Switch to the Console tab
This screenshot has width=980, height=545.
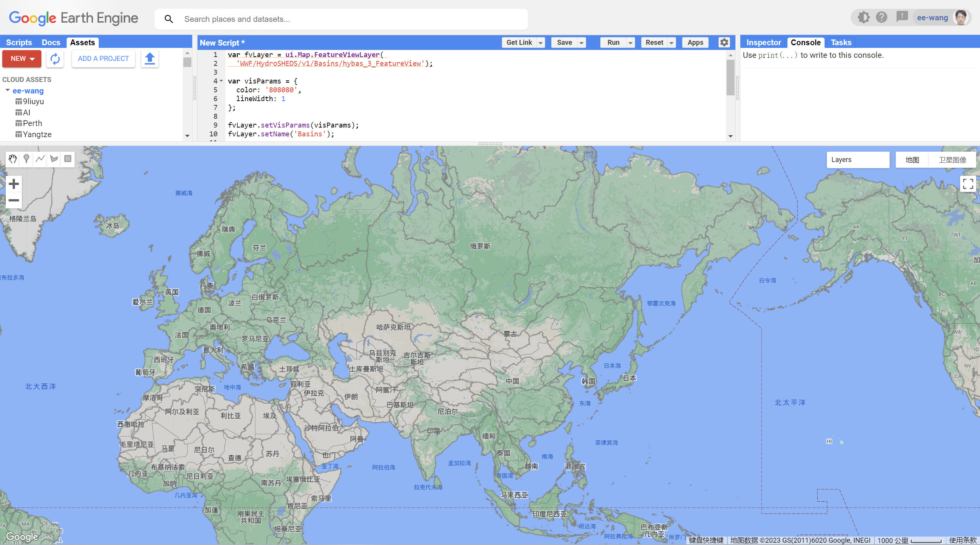(x=806, y=43)
